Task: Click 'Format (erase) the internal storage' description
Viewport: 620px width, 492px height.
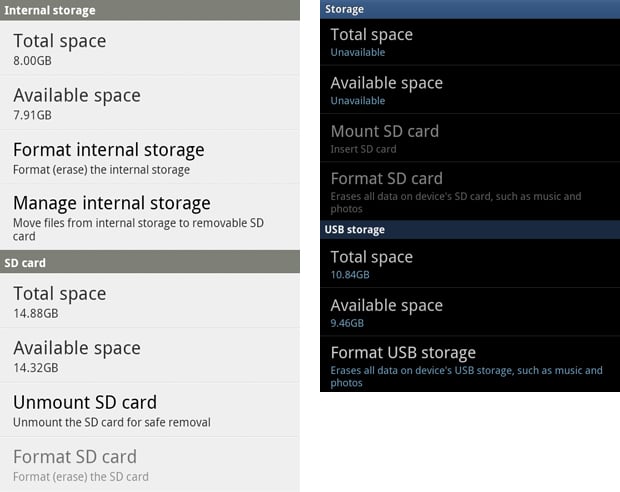Action: (x=101, y=170)
